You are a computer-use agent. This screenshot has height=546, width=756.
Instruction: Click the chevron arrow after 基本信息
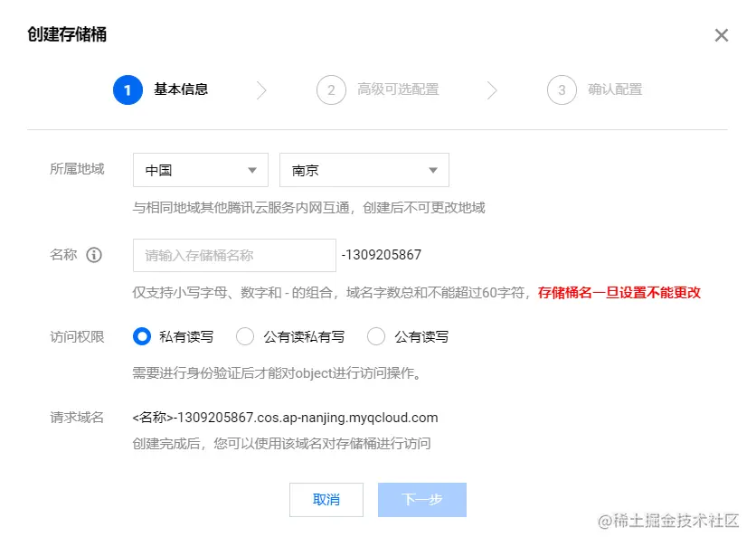[x=261, y=90]
